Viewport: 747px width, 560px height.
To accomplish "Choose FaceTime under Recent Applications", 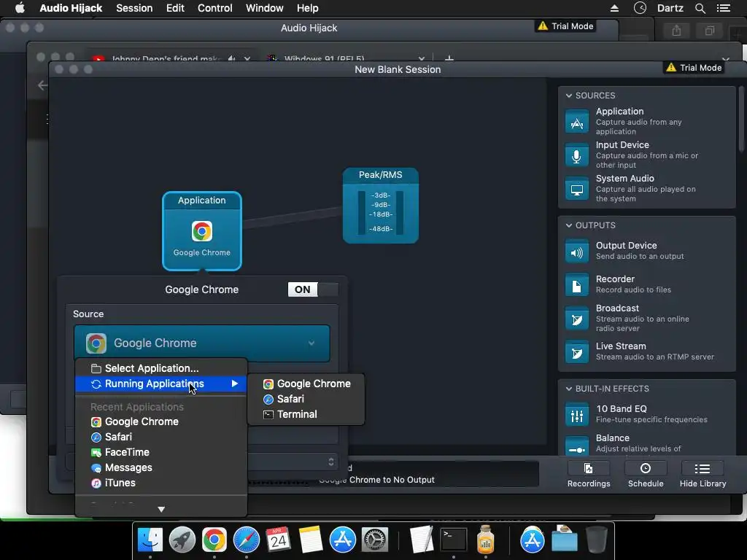I will [x=161, y=452].
